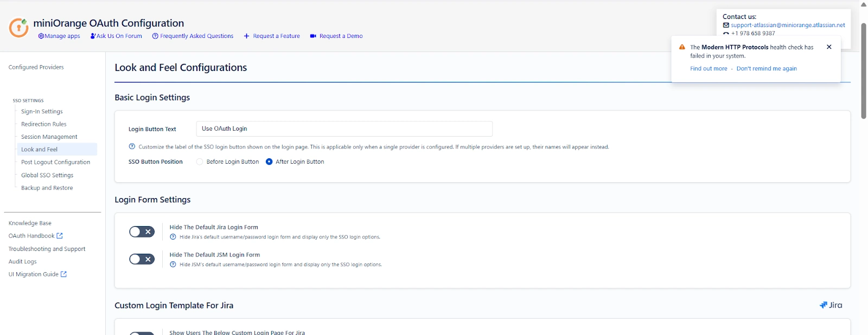
Task: Open Knowledge Base
Action: pos(30,223)
